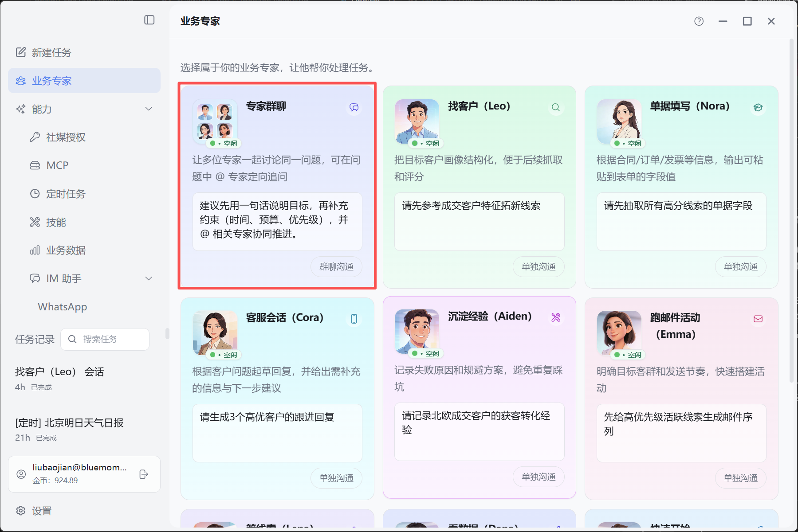The width and height of the screenshot is (798, 532).
Task: Click Nora's prompt box 请先抽取所有高分线索的单据字段
Action: point(681,222)
